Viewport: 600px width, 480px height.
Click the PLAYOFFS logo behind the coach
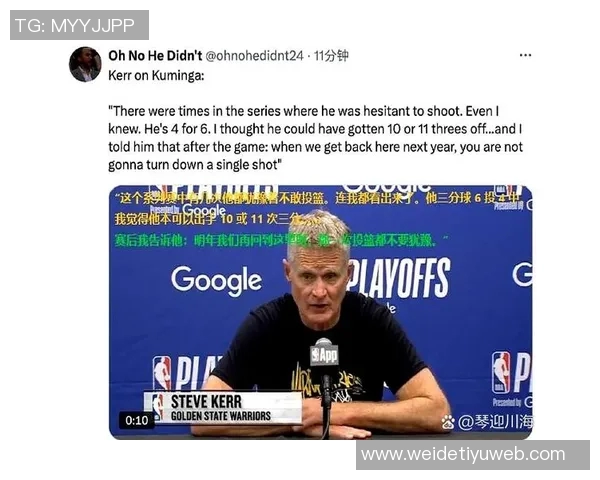(399, 278)
